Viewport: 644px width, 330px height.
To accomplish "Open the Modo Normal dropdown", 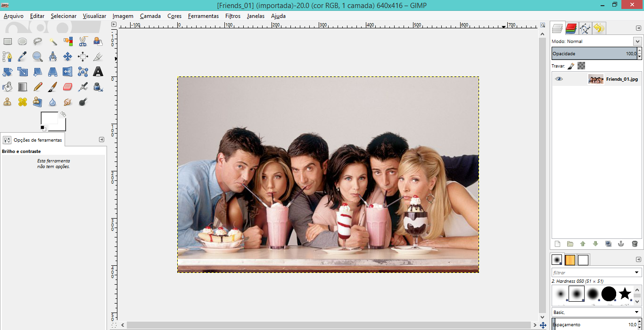I will (637, 42).
